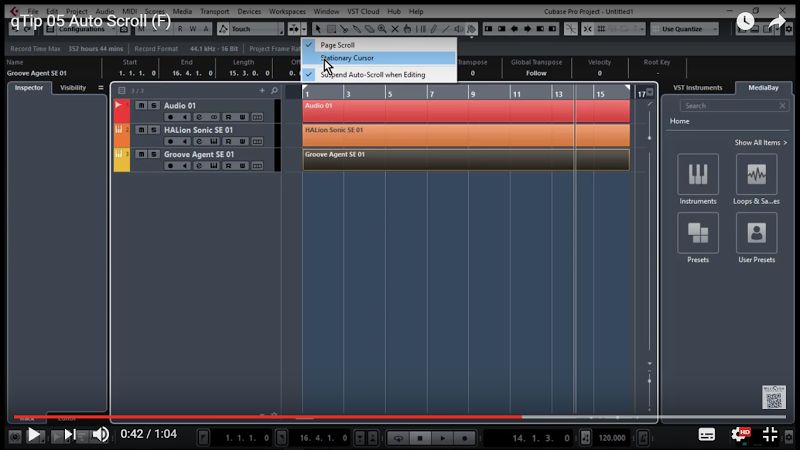Click the Split scissors tool
The image size is (800, 450).
pos(344,29)
